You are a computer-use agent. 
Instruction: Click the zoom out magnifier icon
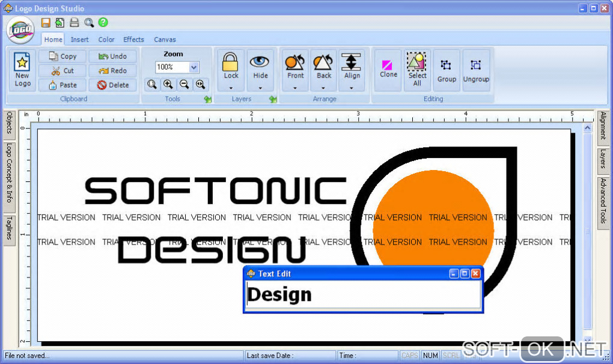click(184, 84)
